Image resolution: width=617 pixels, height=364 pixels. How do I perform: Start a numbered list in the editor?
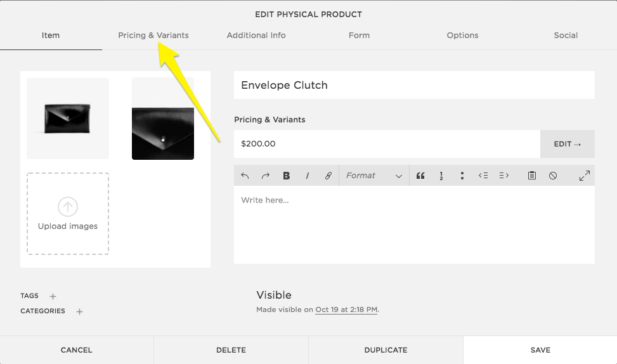441,176
